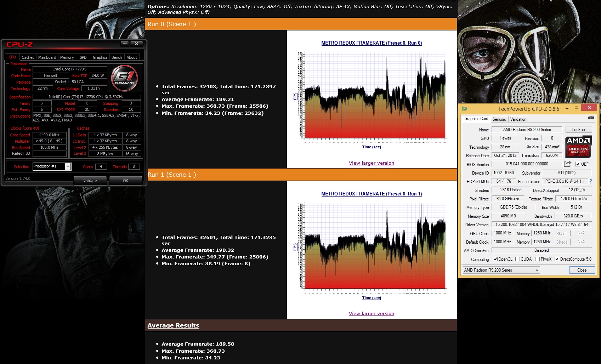Enable the PhysX checkbox
This screenshot has width=601, height=364.
point(538,259)
